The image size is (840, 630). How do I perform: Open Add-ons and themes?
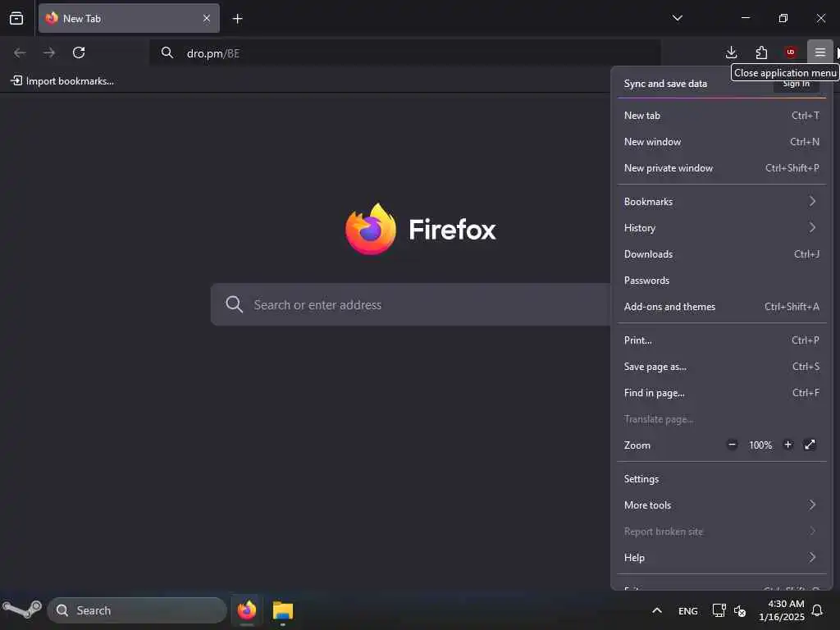(x=722, y=307)
